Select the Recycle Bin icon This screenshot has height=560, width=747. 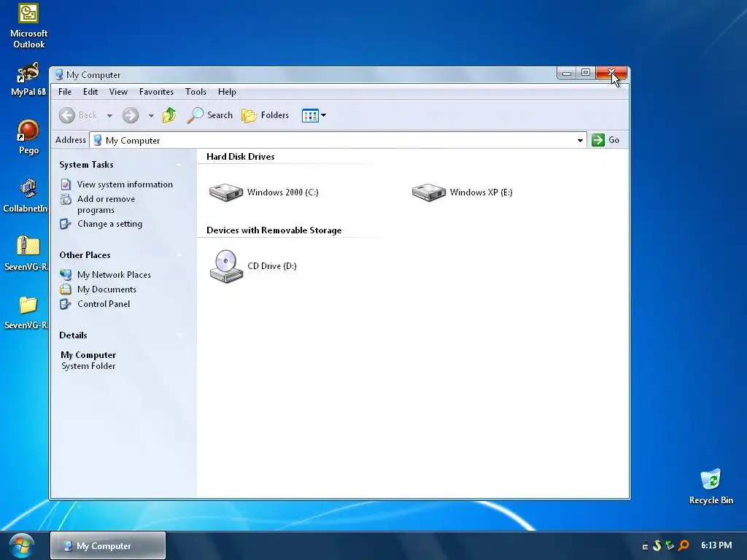711,486
